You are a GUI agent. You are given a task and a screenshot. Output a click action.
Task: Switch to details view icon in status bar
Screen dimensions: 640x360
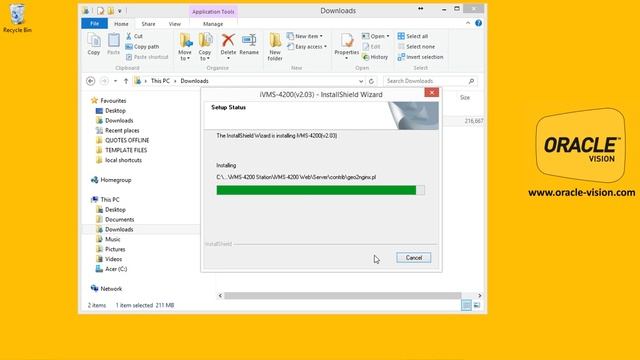466,305
